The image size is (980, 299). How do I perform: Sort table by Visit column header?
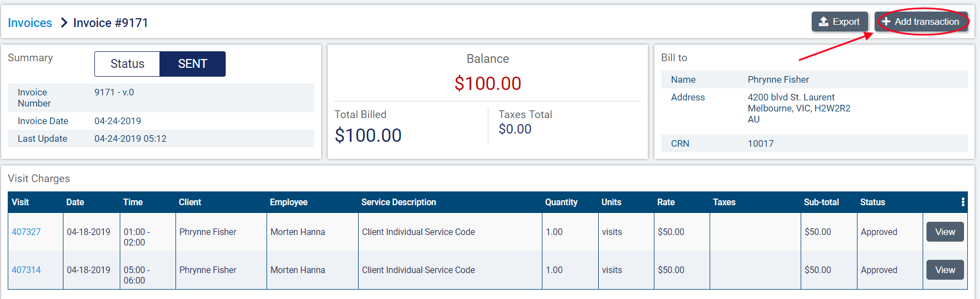[x=20, y=202]
